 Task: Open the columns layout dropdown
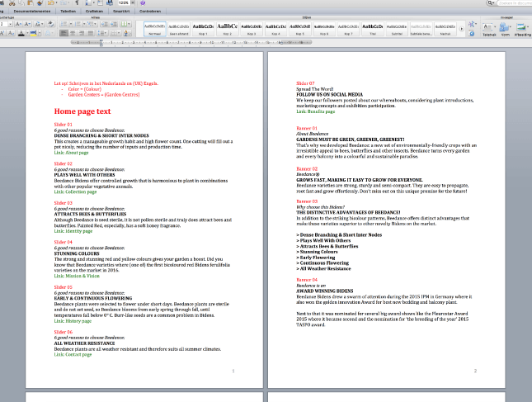point(125,24)
